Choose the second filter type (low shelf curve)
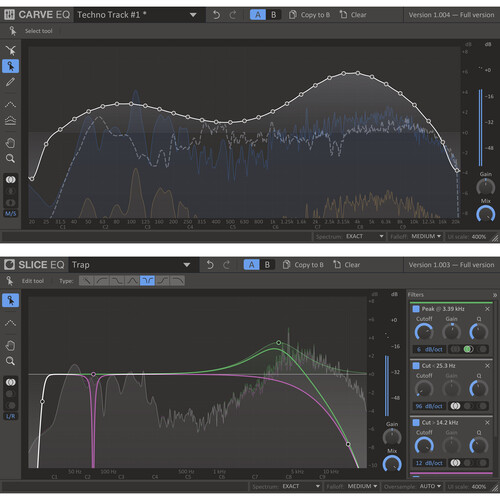The image size is (500, 500). [x=102, y=281]
